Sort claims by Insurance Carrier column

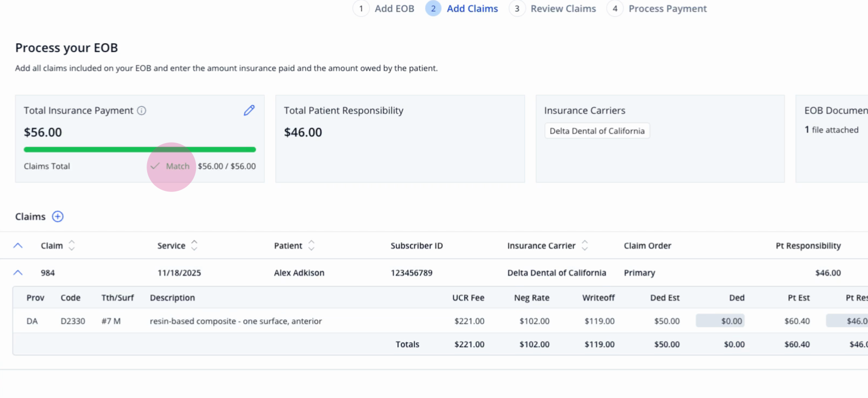585,246
